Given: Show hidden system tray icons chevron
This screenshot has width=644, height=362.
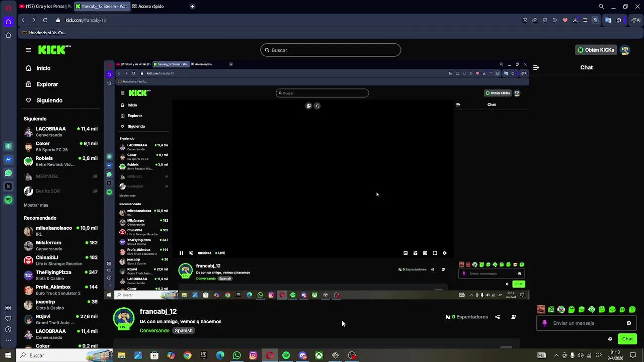Looking at the screenshot, I should (x=556, y=355).
